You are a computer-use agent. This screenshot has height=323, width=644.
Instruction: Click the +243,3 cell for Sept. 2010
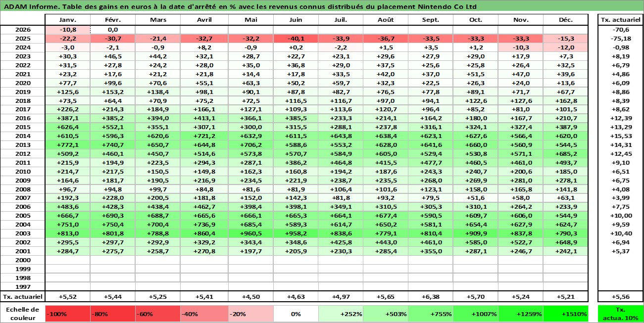tap(431, 172)
